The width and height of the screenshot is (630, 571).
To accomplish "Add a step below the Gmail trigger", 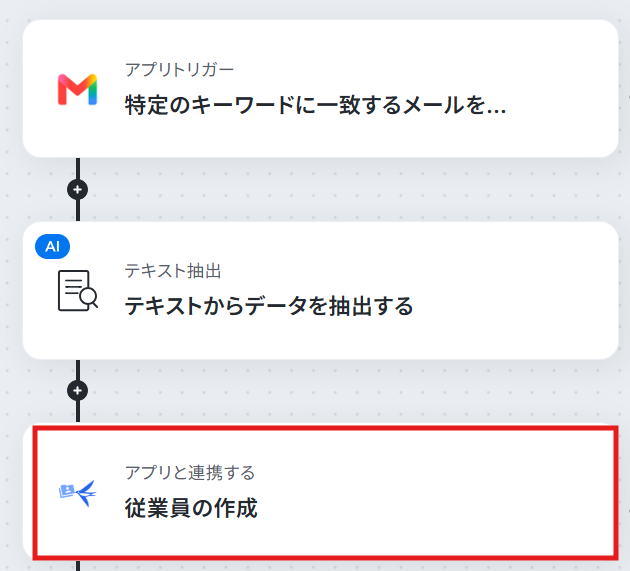I will [x=78, y=190].
